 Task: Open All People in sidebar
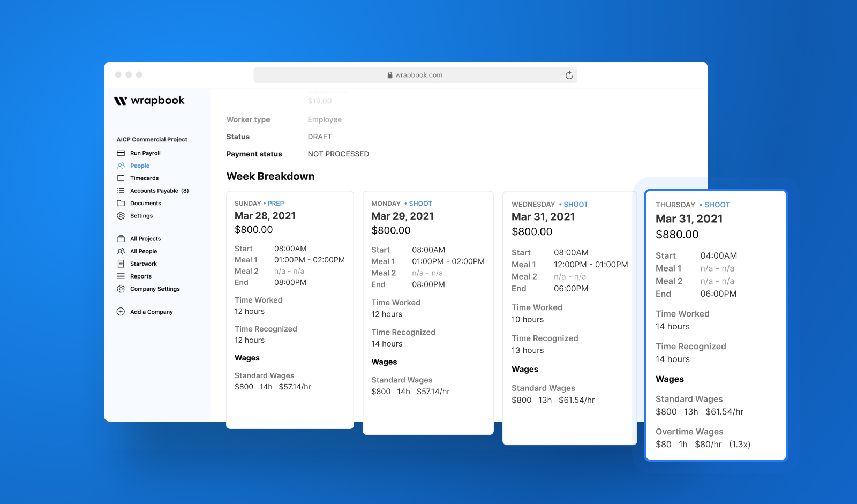[144, 251]
